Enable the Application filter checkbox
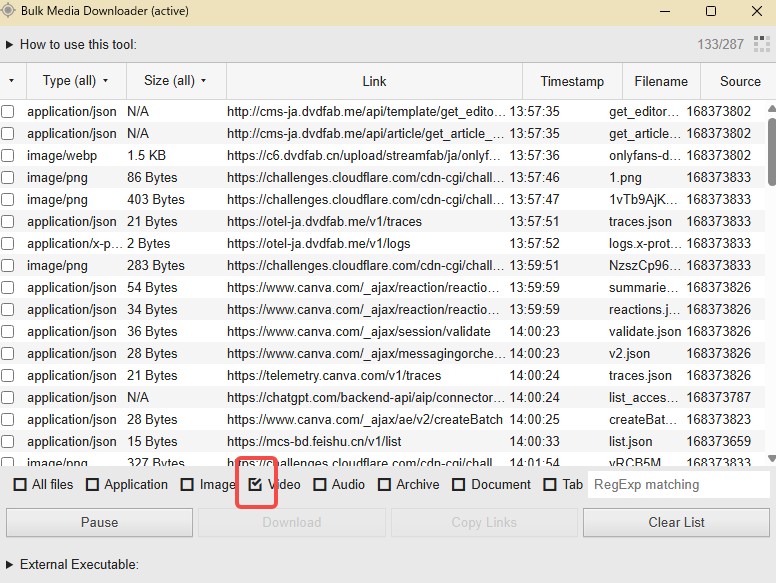This screenshot has height=583, width=776. tap(93, 485)
